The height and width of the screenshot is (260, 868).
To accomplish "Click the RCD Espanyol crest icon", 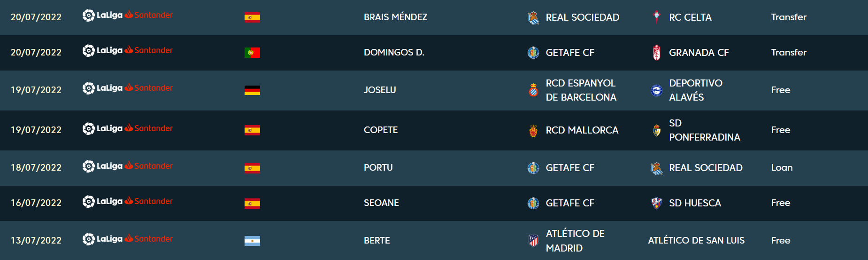I will 533,90.
